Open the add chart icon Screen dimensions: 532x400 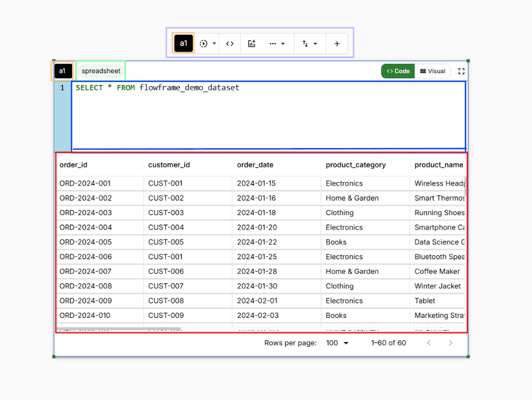(251, 43)
